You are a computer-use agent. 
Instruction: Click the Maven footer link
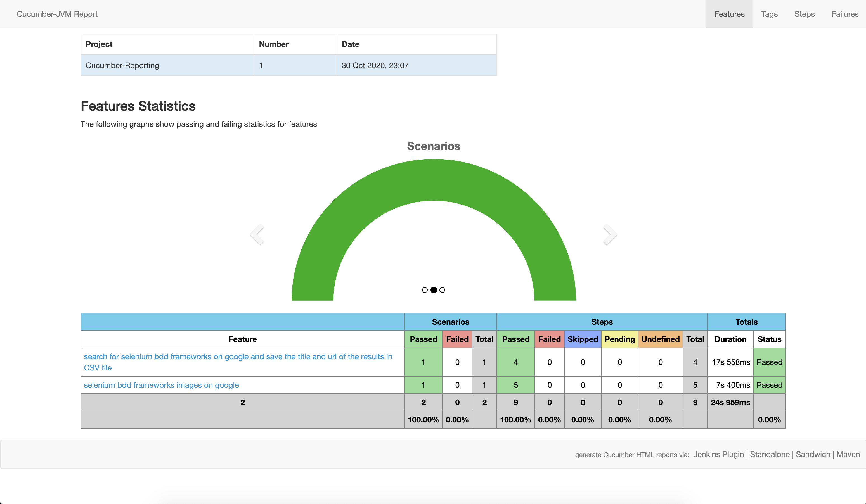click(x=848, y=454)
